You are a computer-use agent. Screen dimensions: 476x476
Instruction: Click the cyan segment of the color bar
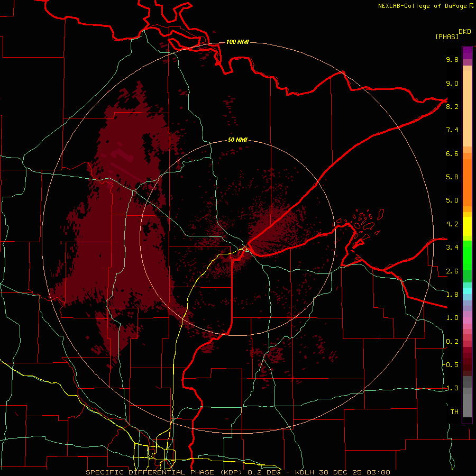467,291
